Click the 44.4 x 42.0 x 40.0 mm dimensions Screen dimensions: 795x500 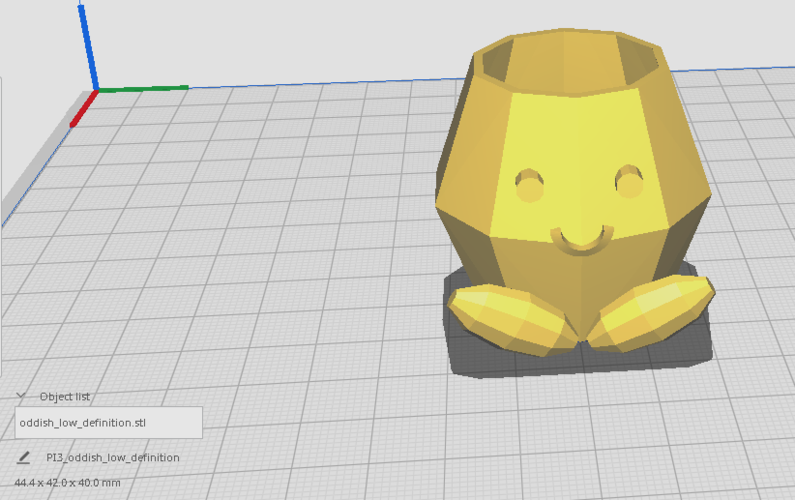(x=67, y=483)
